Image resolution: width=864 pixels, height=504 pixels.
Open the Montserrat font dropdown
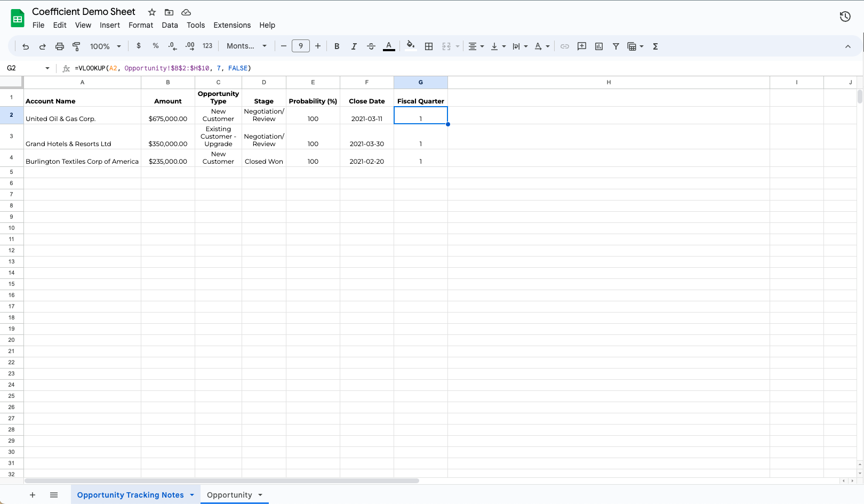(246, 46)
